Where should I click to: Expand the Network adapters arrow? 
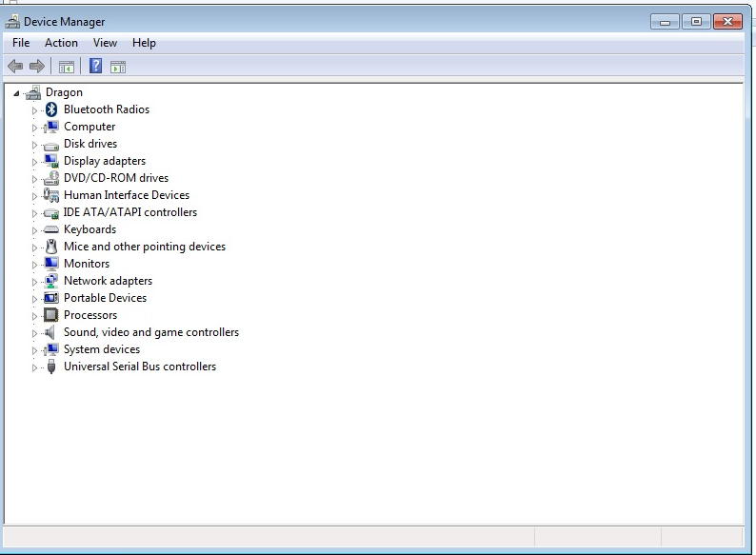pos(34,282)
